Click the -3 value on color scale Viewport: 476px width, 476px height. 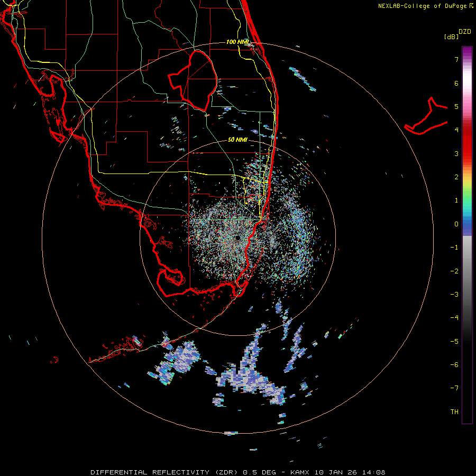[454, 295]
